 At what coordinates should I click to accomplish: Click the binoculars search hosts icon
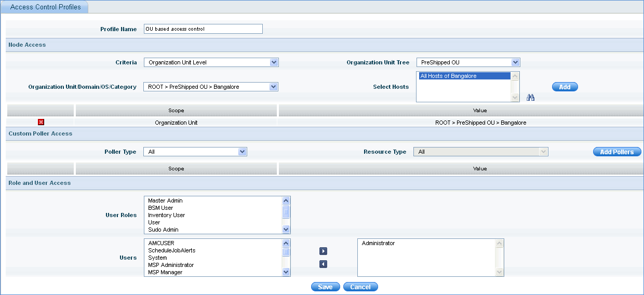pyautogui.click(x=530, y=97)
